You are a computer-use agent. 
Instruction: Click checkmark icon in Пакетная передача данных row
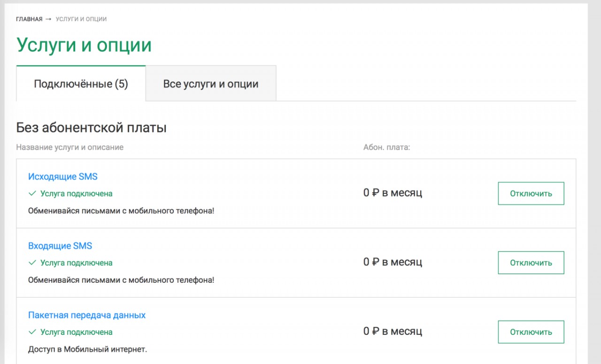click(32, 332)
